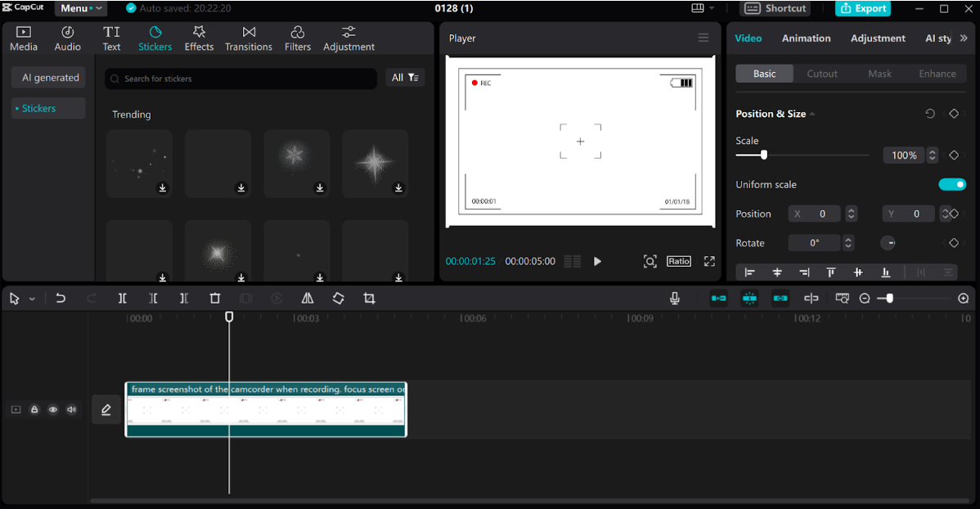Viewport: 980px width, 509px height.
Task: Select the Enhance sub-tab
Action: click(937, 73)
